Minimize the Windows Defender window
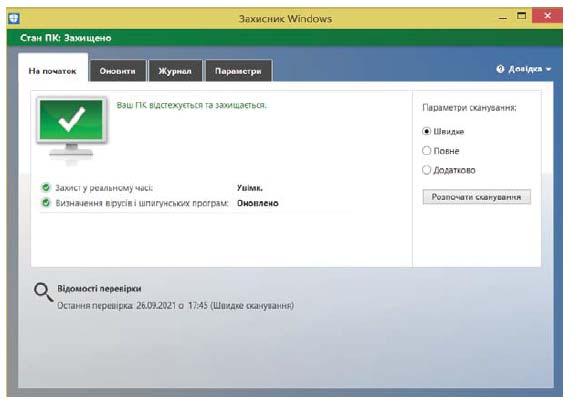Image resolution: width=580 pixels, height=407 pixels. tap(502, 17)
